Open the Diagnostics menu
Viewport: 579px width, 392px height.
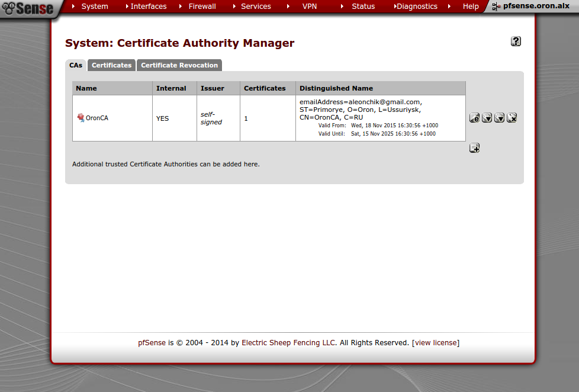417,7
